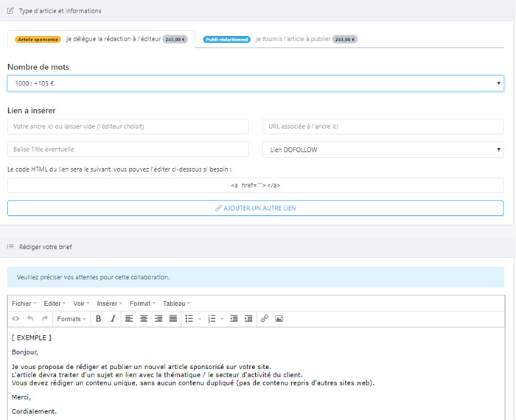Click the undo arrow in editor toolbar
Viewport: 516px width, 420px height.
point(30,318)
